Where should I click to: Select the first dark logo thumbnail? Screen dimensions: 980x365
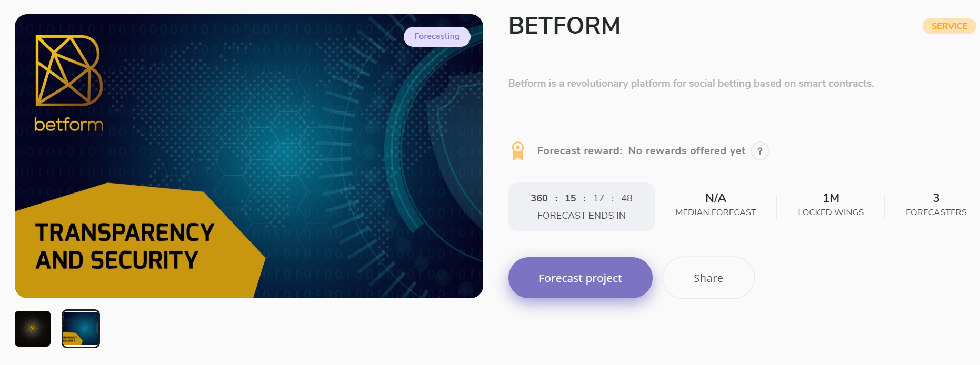tap(33, 329)
